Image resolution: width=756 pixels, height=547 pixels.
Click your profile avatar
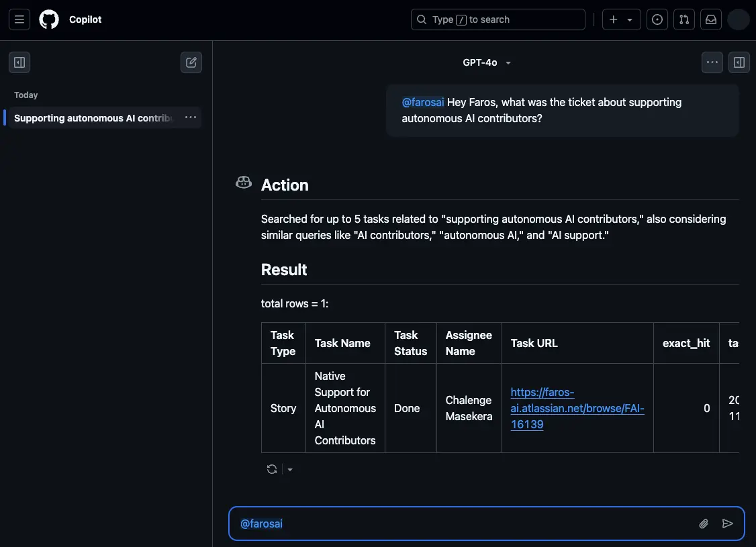point(738,19)
